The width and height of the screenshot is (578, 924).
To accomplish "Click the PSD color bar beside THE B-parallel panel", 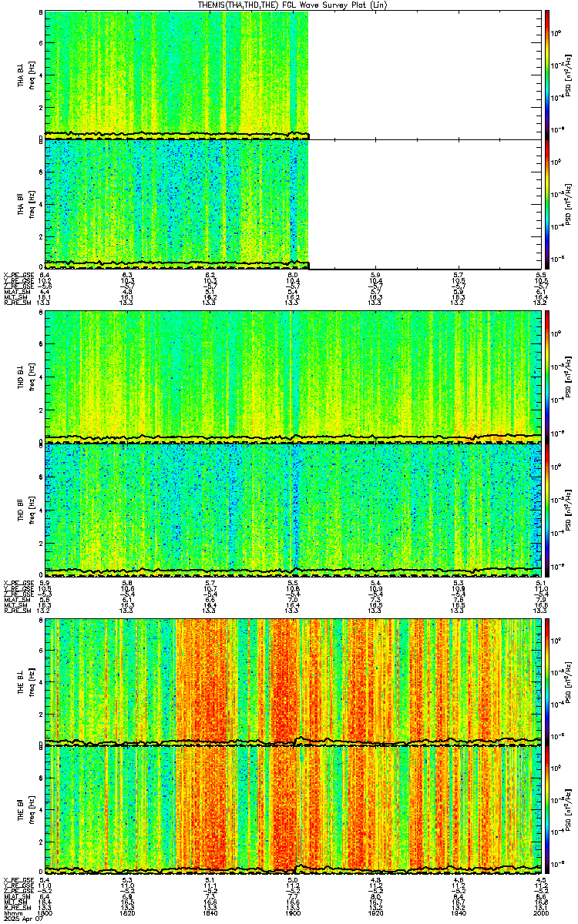I will click(547, 810).
